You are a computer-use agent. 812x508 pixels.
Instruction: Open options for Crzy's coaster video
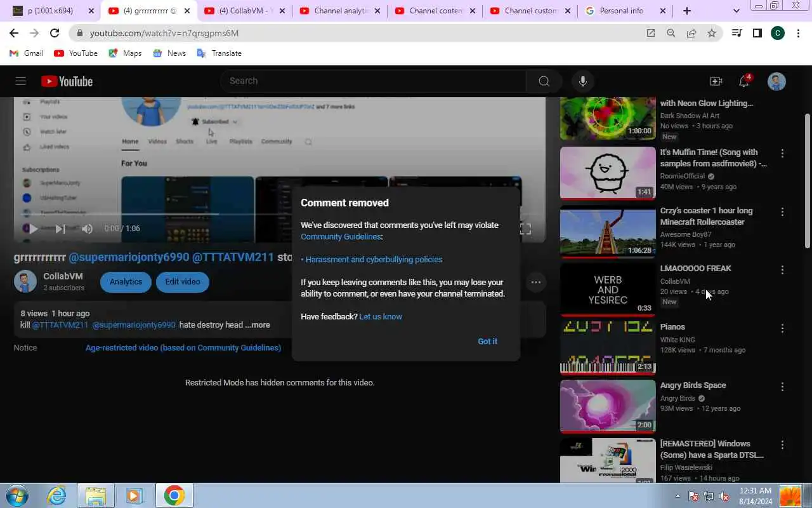(782, 211)
